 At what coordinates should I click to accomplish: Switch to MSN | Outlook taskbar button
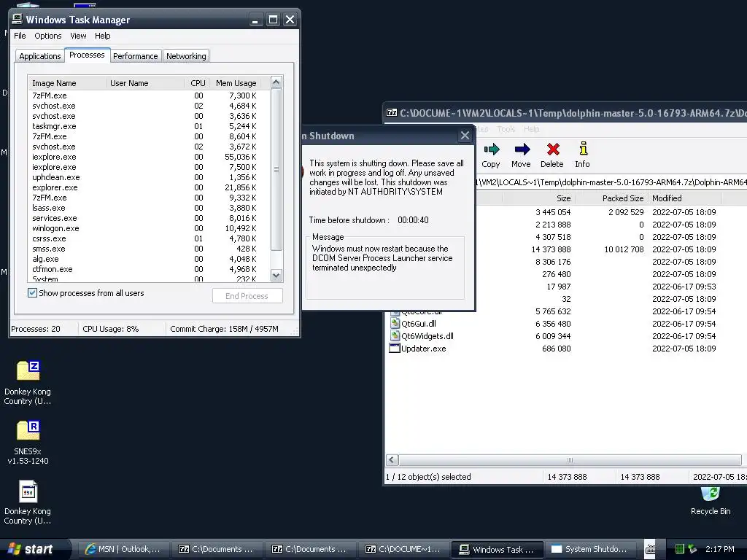pyautogui.click(x=123, y=549)
